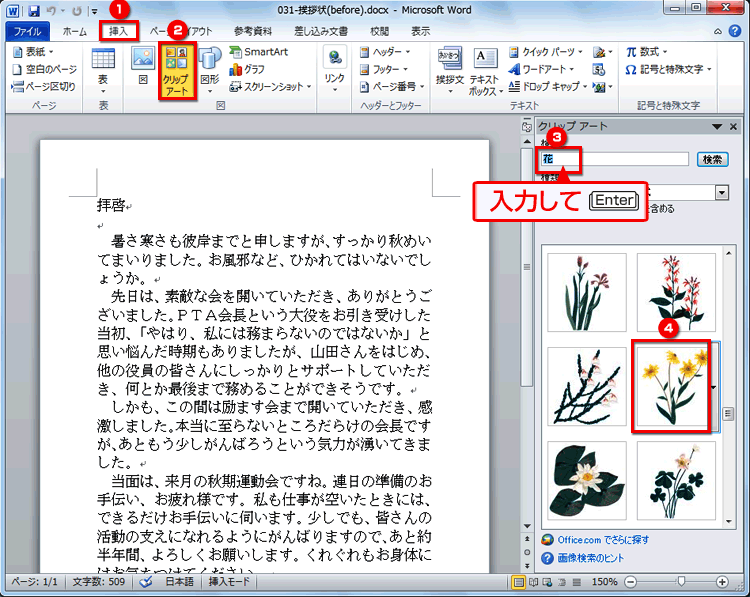Click the select browse object circle button

pyautogui.click(x=527, y=552)
